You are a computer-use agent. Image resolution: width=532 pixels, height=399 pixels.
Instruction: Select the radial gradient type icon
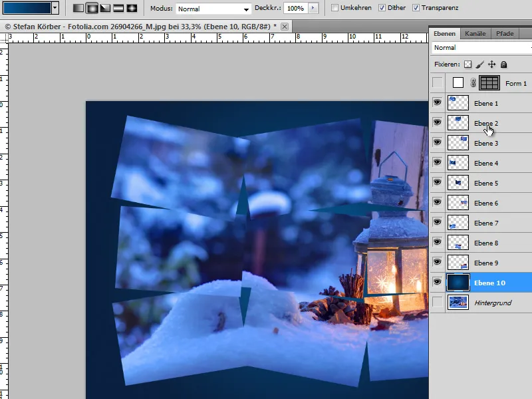click(x=92, y=9)
